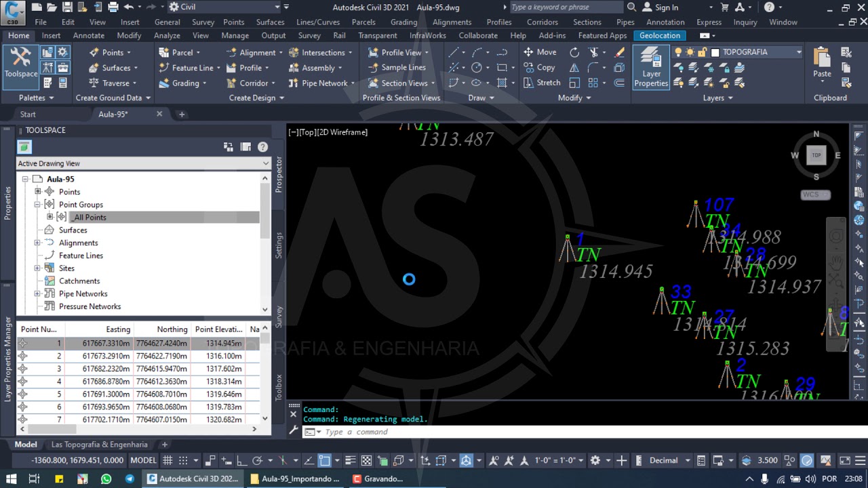Open the TOPOGRAFIA layer dropdown
The width and height of the screenshot is (868, 488).
[x=799, y=52]
